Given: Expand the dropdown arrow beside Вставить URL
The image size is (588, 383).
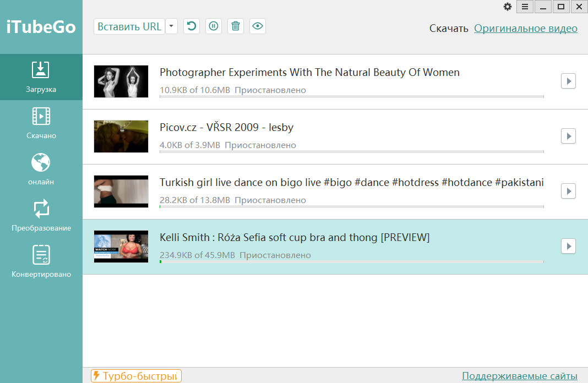Looking at the screenshot, I should pyautogui.click(x=171, y=26).
